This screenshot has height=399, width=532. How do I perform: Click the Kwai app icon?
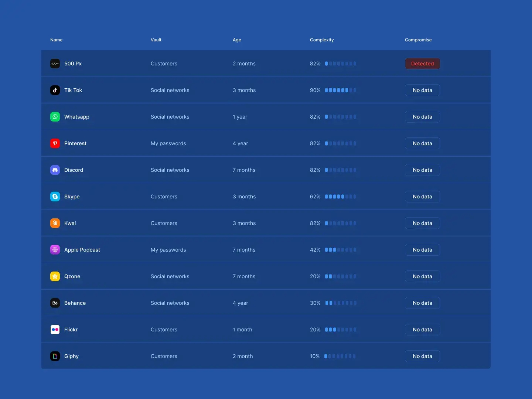pyautogui.click(x=55, y=223)
